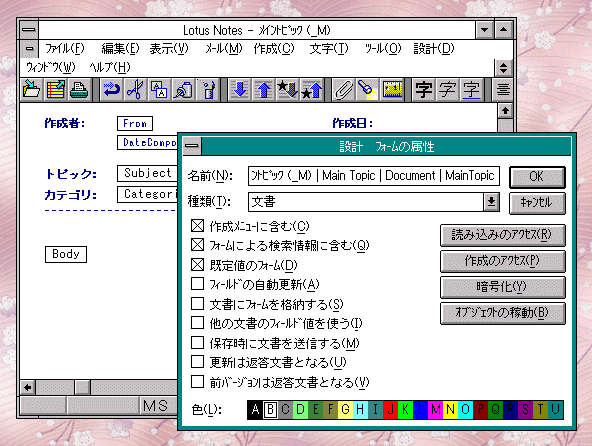This screenshot has height=446, width=592.
Task: Open the 文字(T) menu
Action: pos(329,49)
